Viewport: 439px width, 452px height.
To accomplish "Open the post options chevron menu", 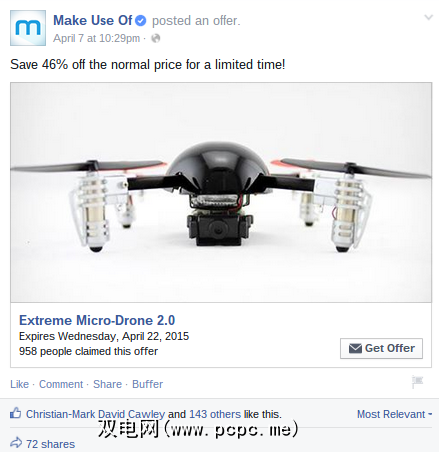I will point(428,17).
